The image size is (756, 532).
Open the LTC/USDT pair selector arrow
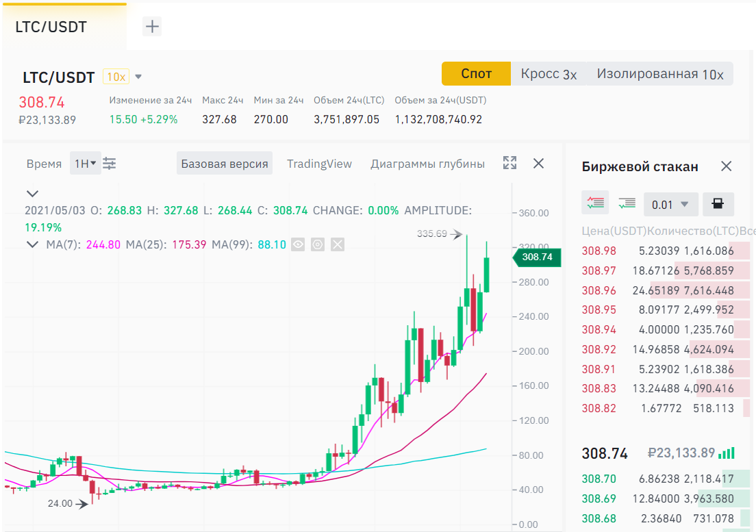click(x=138, y=77)
